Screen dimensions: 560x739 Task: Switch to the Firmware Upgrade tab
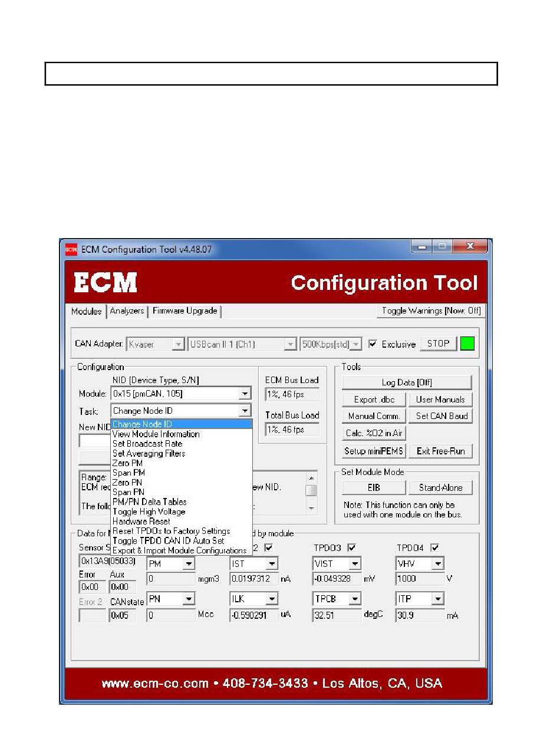tap(185, 311)
